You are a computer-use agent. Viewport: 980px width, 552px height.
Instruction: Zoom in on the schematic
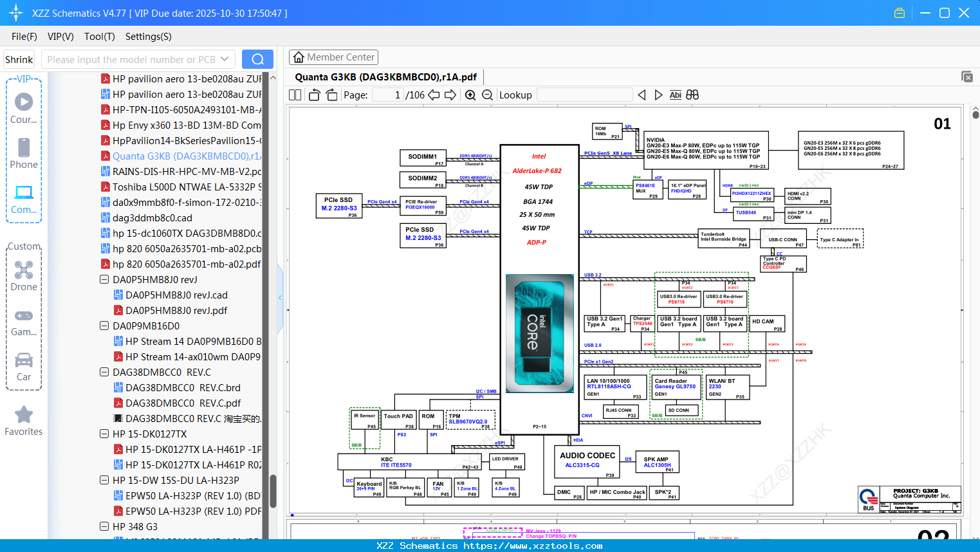[470, 95]
